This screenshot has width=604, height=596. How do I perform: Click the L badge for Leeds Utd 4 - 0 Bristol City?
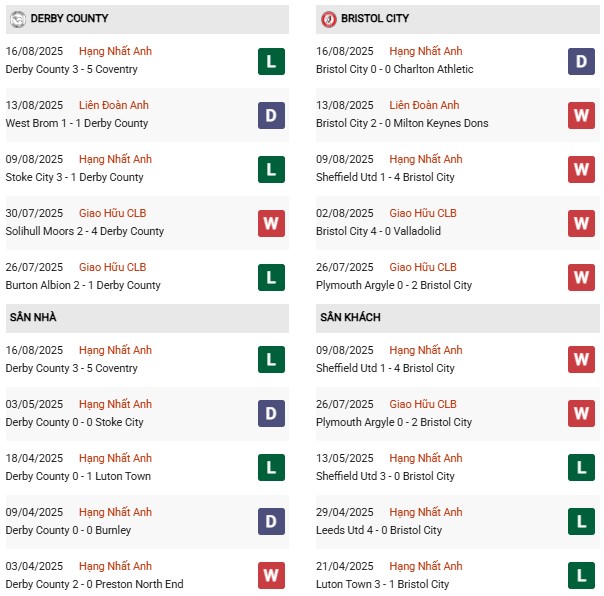click(x=582, y=521)
